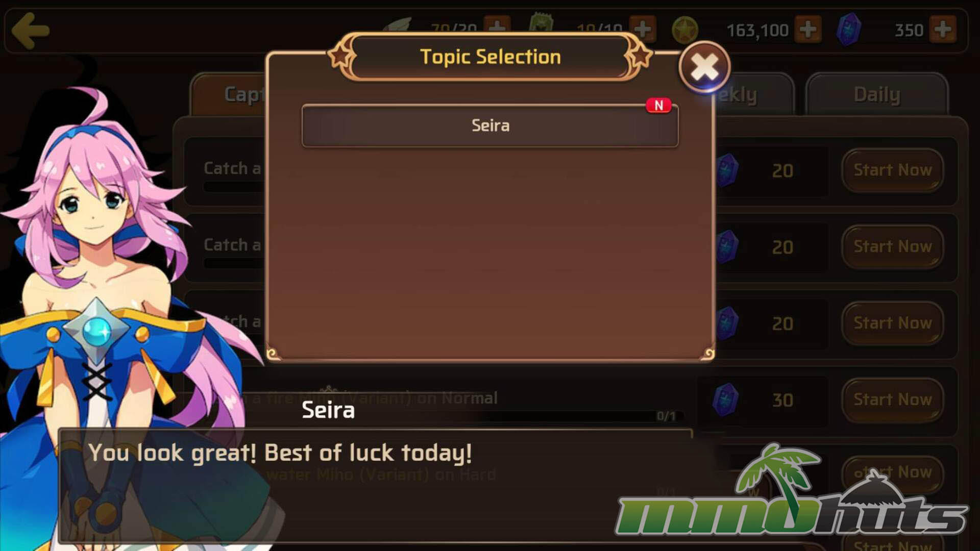Tap the red N badge on Seira
Image resolution: width=980 pixels, height=551 pixels.
(658, 105)
